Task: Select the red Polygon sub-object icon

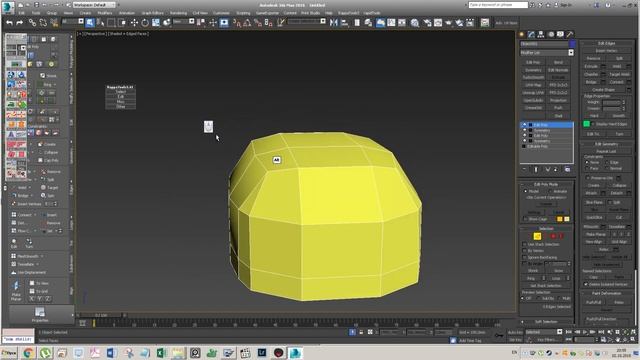Action: tap(553, 236)
